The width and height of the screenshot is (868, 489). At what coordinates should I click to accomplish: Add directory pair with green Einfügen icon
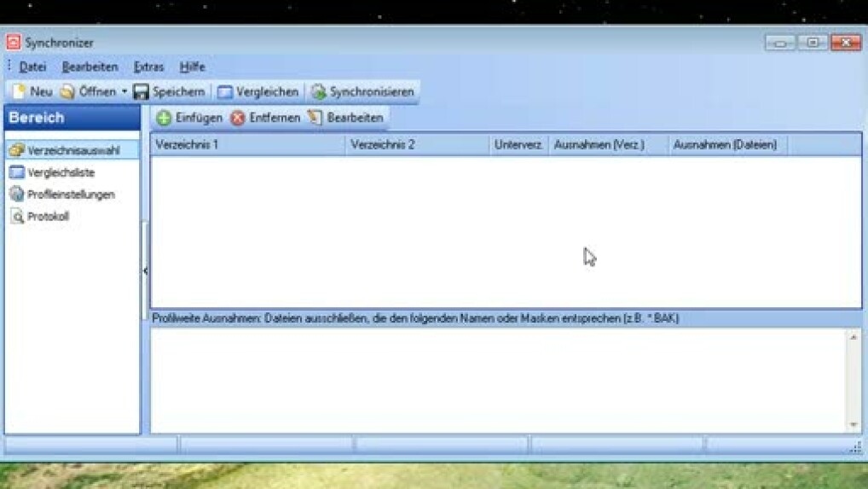point(164,118)
